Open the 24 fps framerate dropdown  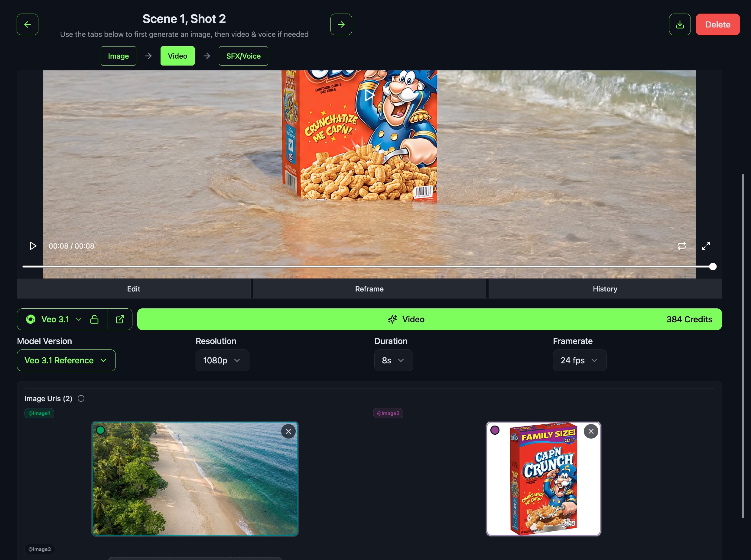point(579,360)
